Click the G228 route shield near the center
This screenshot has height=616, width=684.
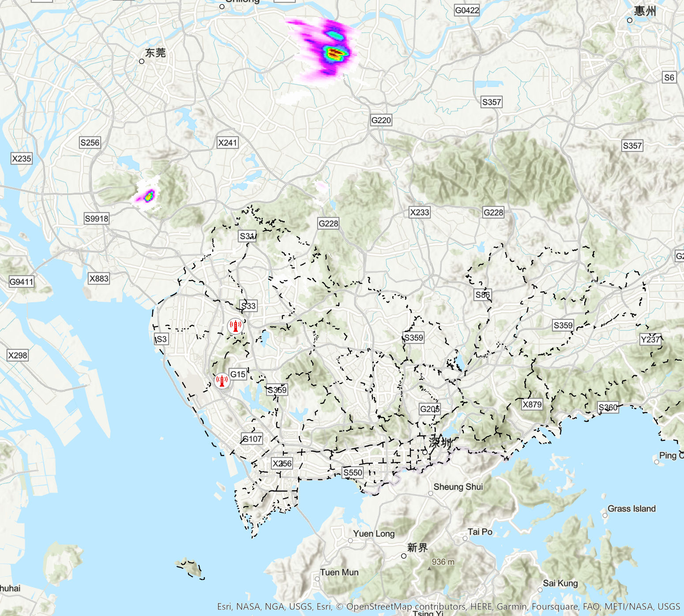[x=328, y=224]
